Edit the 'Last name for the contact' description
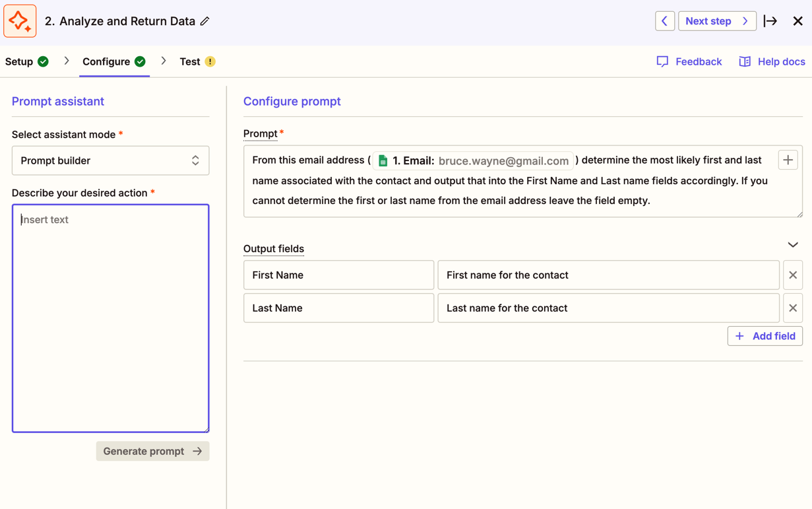 (x=608, y=308)
